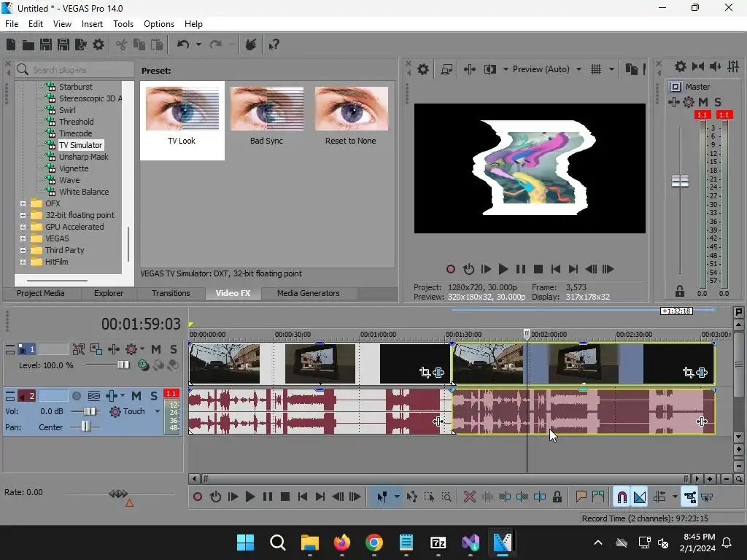Click the track 2 Pan slider

click(x=85, y=427)
